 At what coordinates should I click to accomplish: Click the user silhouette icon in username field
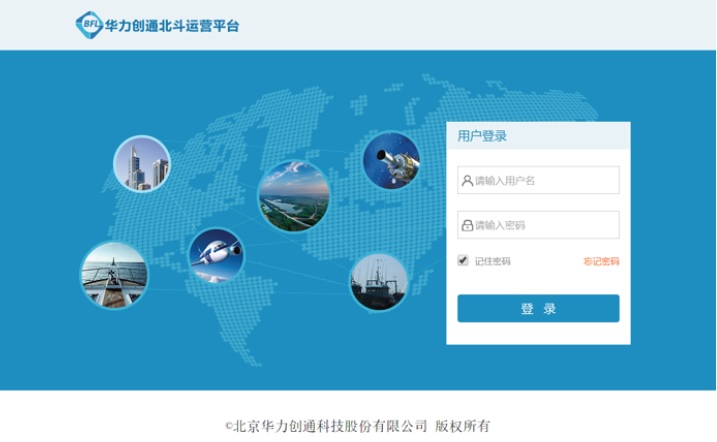(x=467, y=181)
